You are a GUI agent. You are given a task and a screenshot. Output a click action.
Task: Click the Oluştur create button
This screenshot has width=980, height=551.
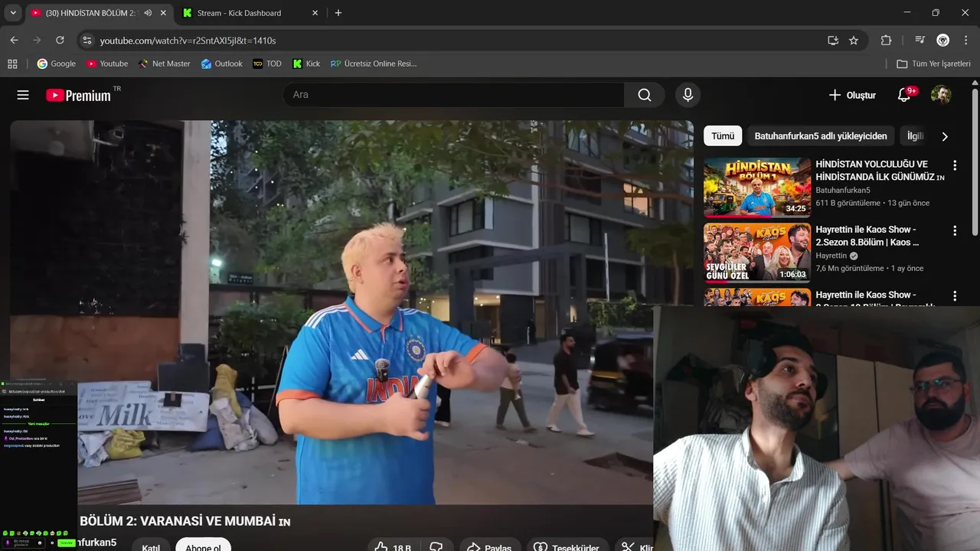(852, 95)
